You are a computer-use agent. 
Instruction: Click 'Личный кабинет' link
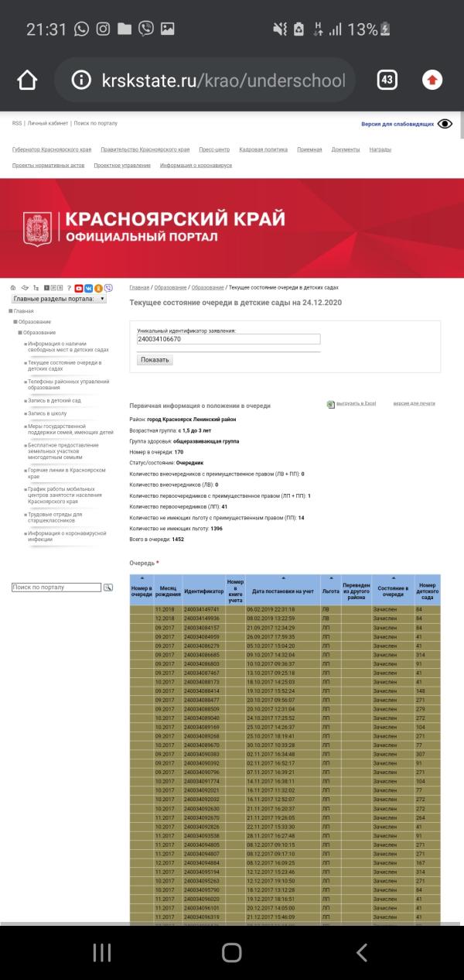(x=47, y=123)
